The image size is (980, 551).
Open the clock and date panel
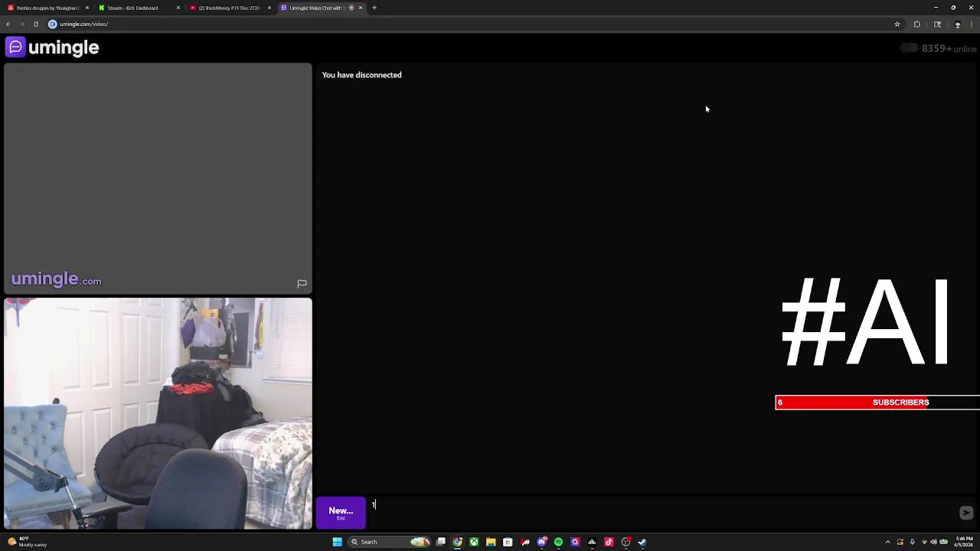pyautogui.click(x=964, y=542)
